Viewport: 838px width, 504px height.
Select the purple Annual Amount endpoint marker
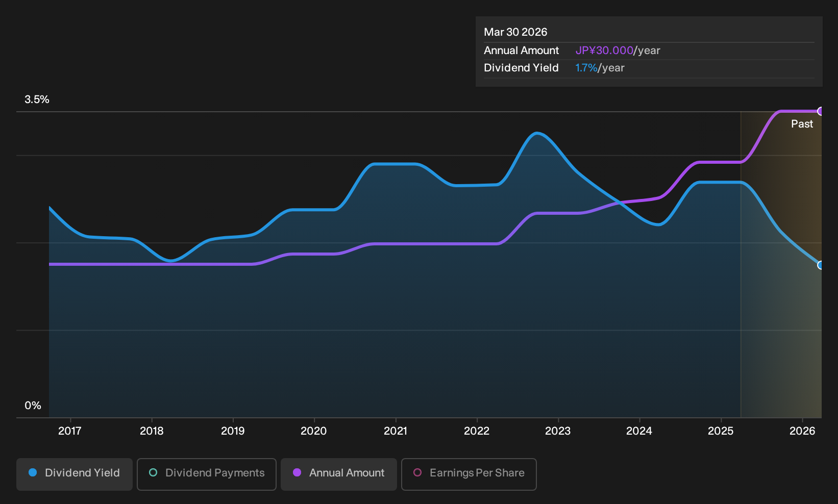pyautogui.click(x=821, y=111)
